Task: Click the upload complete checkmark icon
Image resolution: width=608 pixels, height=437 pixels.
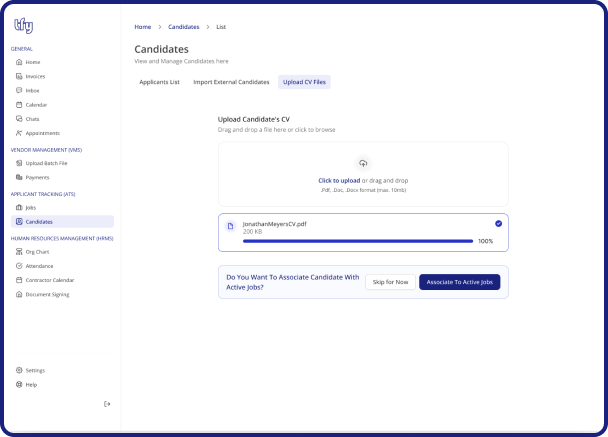Action: 498,223
